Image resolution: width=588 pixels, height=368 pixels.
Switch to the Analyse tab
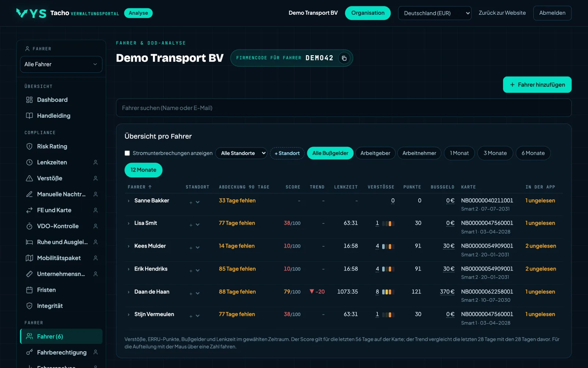click(x=139, y=13)
